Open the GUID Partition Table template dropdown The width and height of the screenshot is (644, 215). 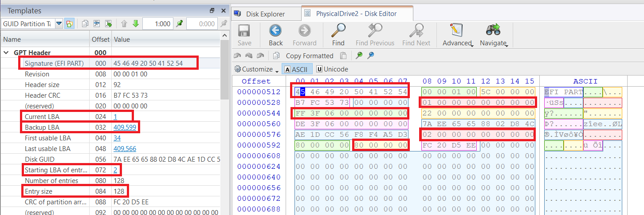pyautogui.click(x=59, y=24)
